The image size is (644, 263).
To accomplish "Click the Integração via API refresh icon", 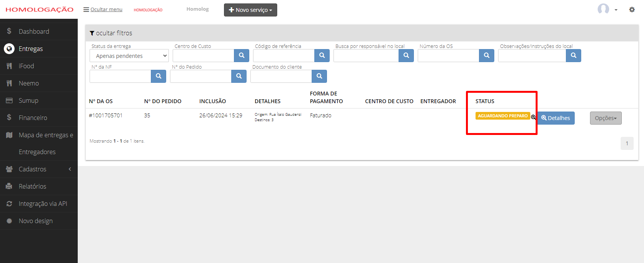I will coord(9,204).
